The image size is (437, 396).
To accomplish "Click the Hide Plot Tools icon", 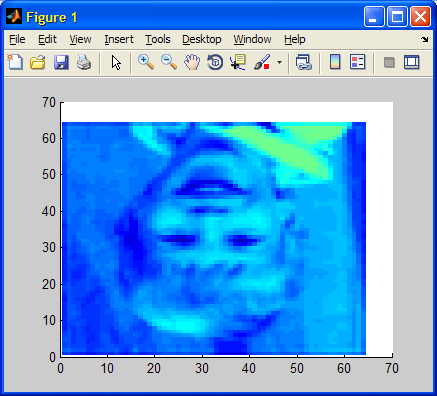I will (x=389, y=62).
